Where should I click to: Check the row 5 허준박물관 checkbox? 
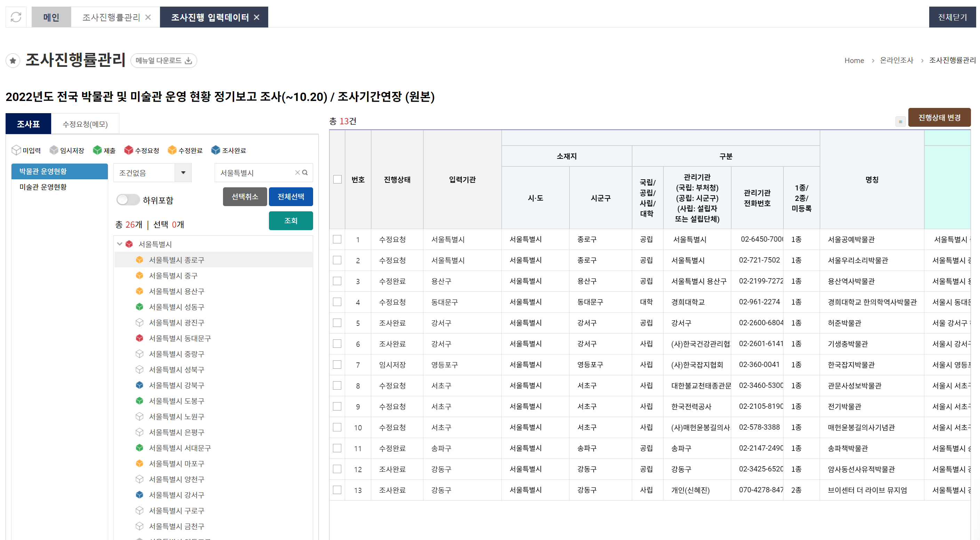coord(337,323)
